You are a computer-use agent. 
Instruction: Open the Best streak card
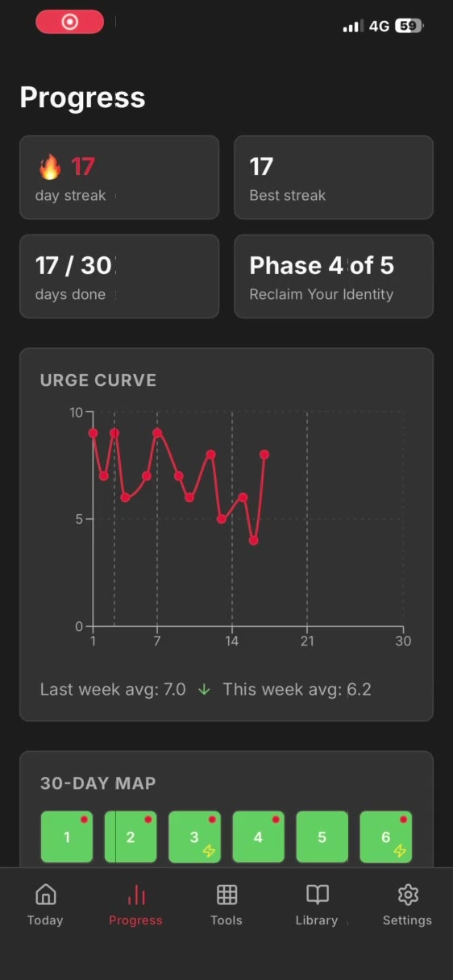(334, 177)
